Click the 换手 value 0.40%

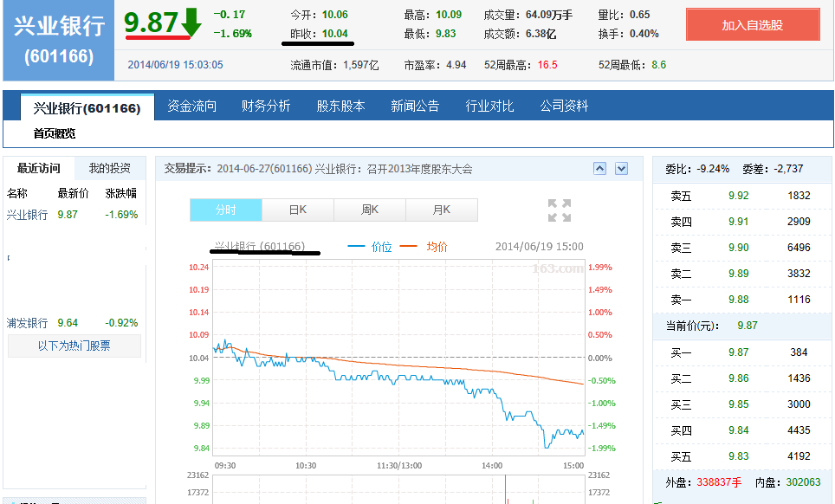[644, 34]
